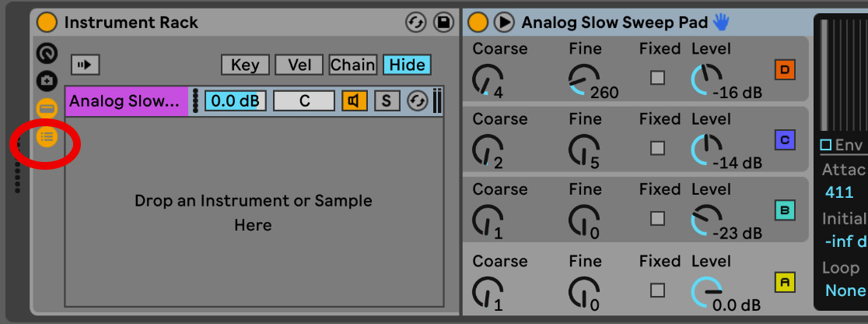Toggle the chain list view button
868x324 pixels.
(47, 109)
